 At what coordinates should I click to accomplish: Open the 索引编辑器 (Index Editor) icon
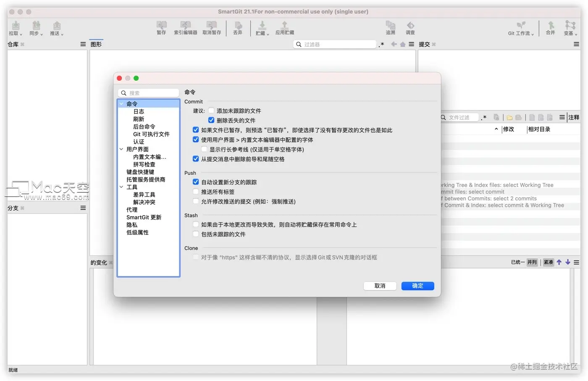[x=185, y=25]
